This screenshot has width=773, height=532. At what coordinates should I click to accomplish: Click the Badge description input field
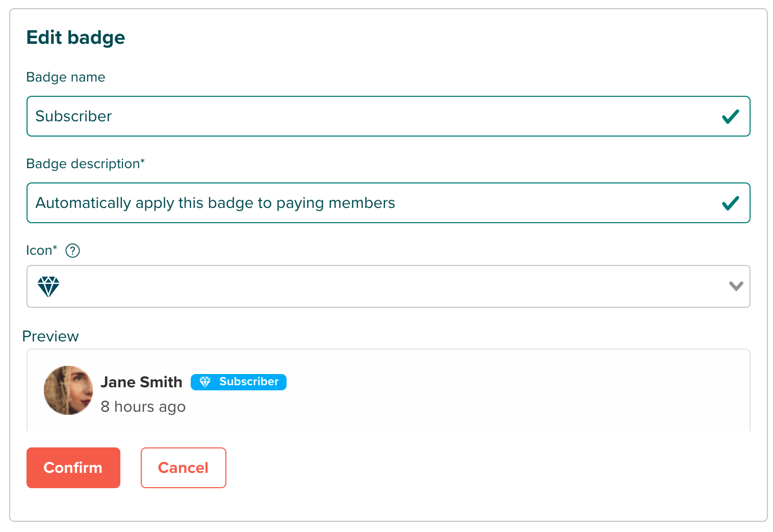[388, 203]
